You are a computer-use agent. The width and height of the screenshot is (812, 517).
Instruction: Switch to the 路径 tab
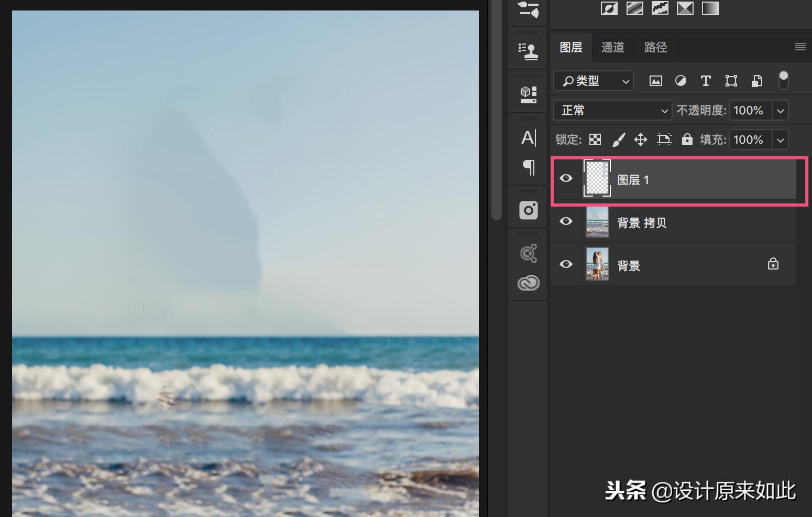pos(655,47)
